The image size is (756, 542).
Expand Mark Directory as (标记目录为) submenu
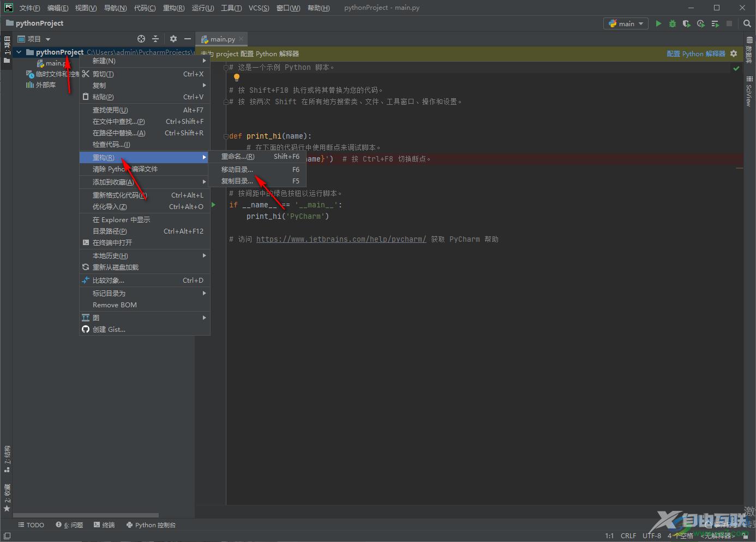pos(145,294)
